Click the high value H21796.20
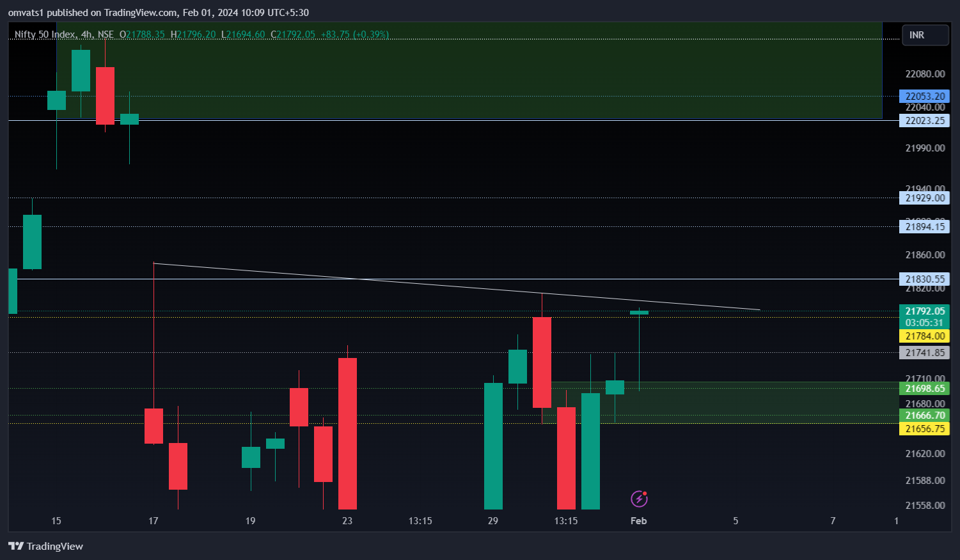Viewport: 960px width, 560px height. coord(193,35)
